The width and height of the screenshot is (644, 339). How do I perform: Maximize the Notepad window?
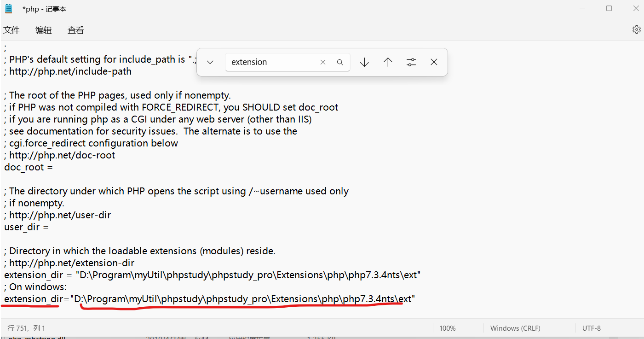pyautogui.click(x=609, y=8)
